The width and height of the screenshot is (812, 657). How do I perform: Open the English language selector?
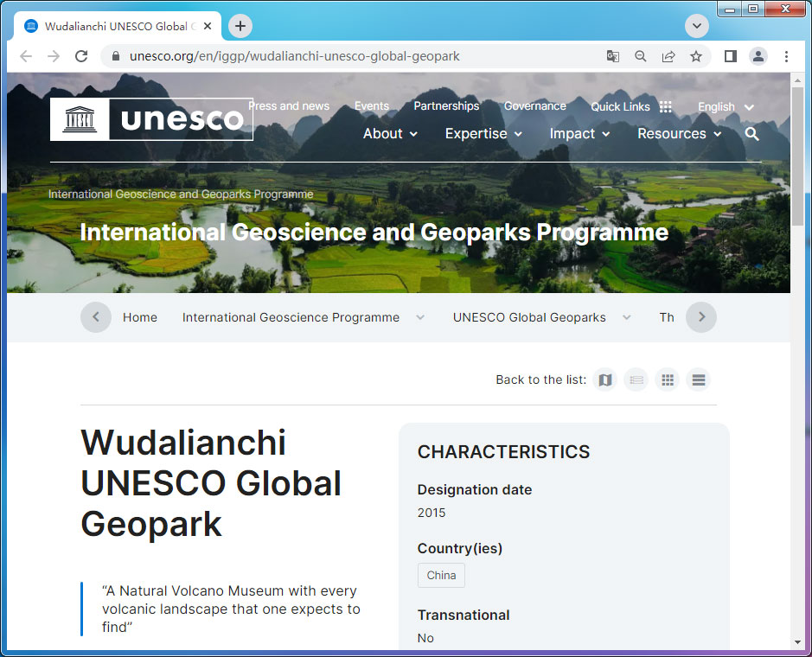coord(726,107)
